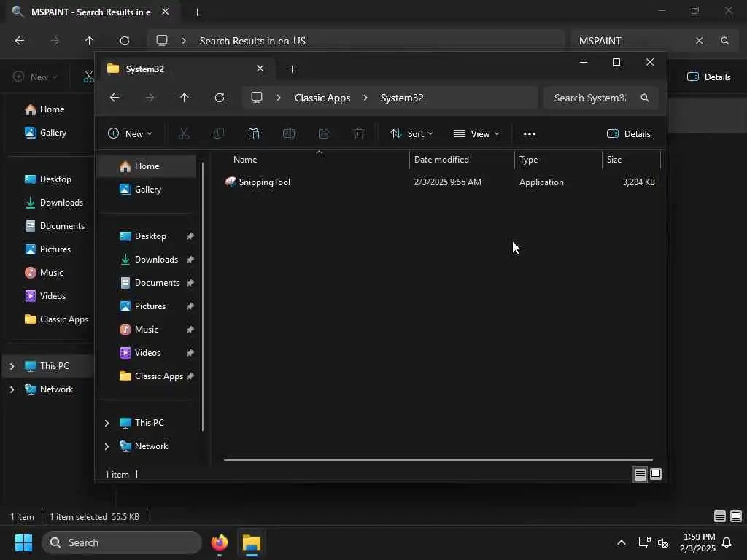Click Classic Apps in the breadcrumb path
This screenshot has height=560, width=747.
coord(322,98)
